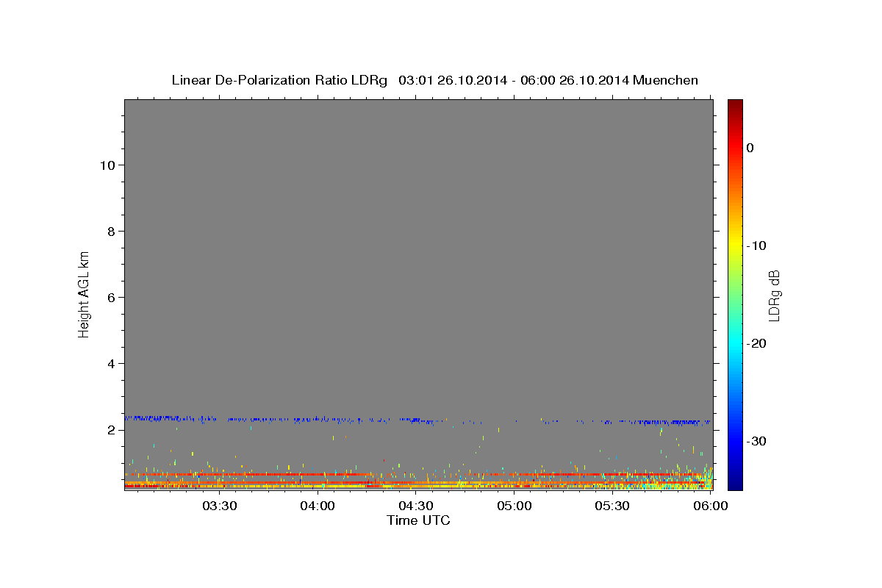Click the colorbar value -20
Viewport: 882px width, 588px height.
[757, 343]
